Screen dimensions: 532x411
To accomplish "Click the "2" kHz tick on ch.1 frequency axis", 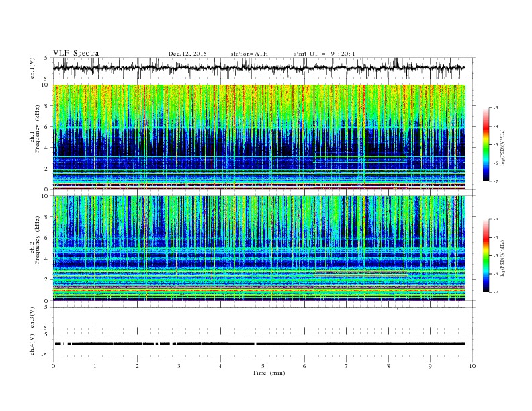I will (46, 169).
